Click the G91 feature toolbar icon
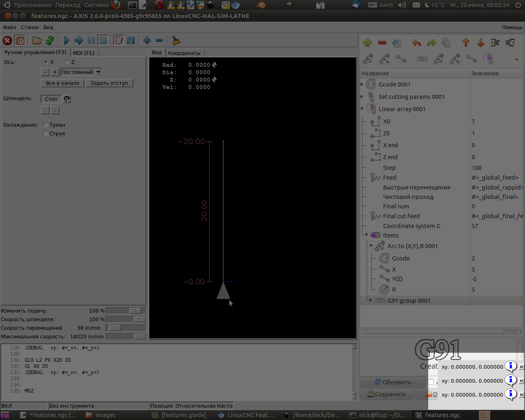Viewport: 525px width, 420px height. tap(422, 59)
